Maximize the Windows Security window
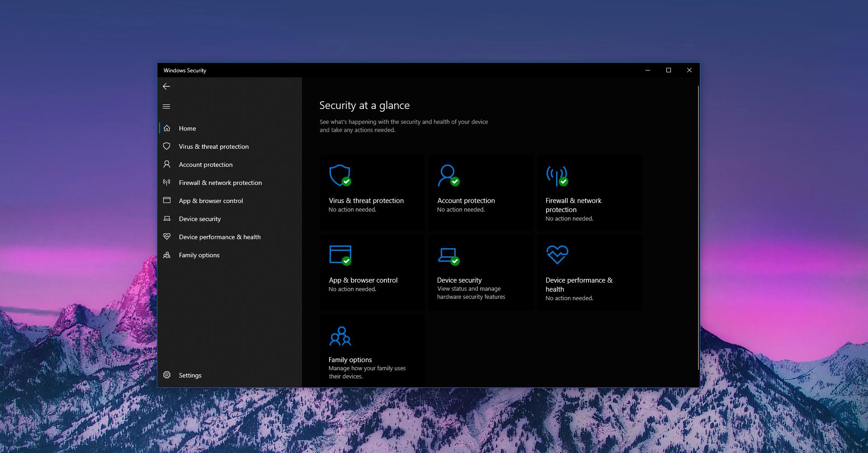The height and width of the screenshot is (453, 868). click(x=669, y=70)
